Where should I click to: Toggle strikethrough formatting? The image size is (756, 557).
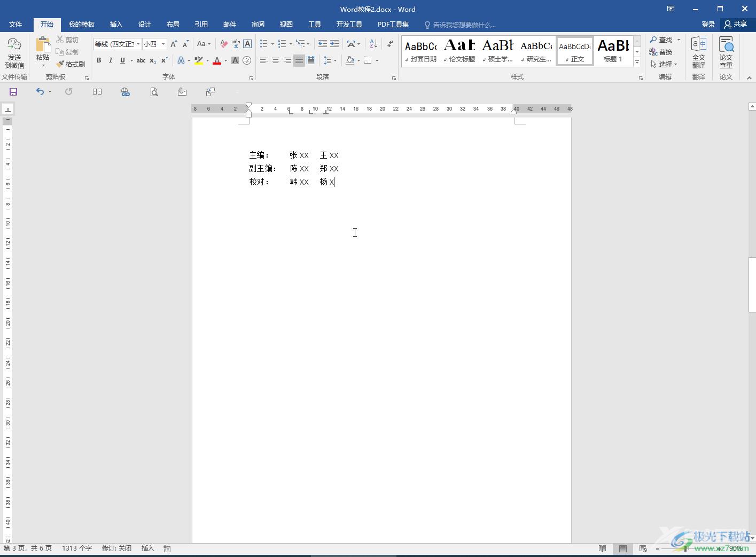coord(141,60)
